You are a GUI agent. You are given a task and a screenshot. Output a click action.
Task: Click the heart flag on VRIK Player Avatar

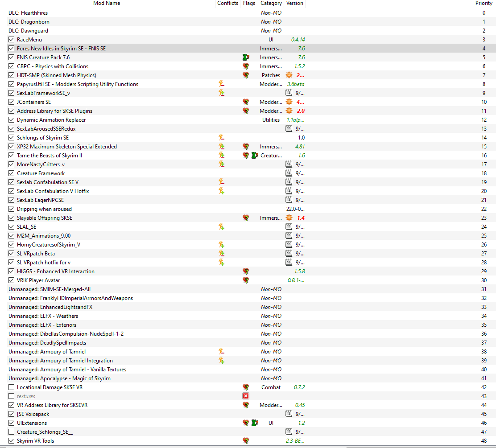[x=246, y=280]
